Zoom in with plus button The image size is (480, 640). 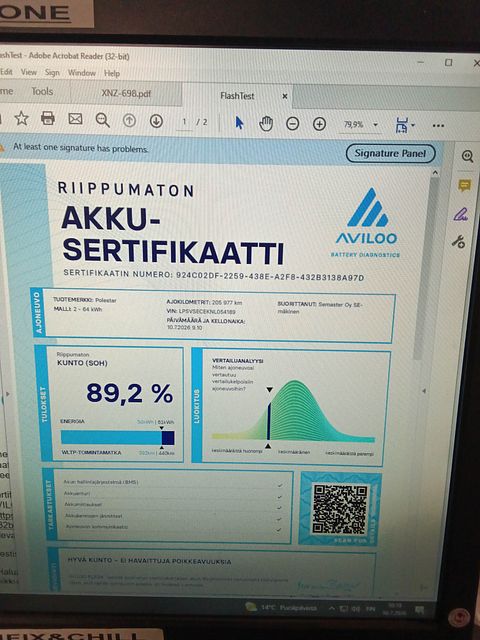[319, 124]
